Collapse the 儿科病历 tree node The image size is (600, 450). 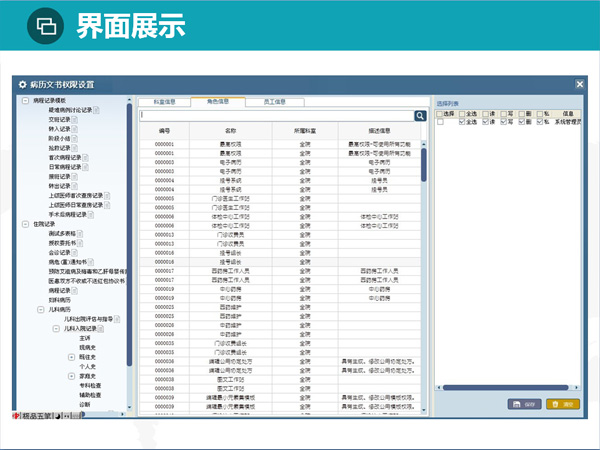coord(41,310)
